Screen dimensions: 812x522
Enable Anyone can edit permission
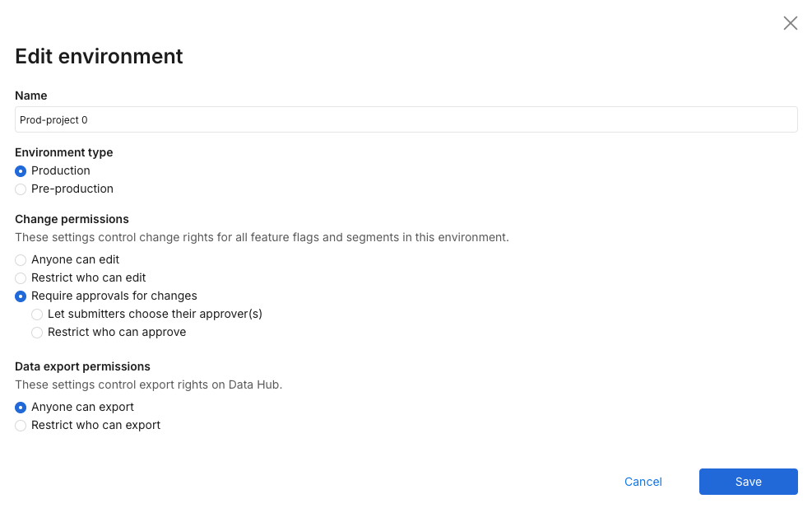pos(21,260)
